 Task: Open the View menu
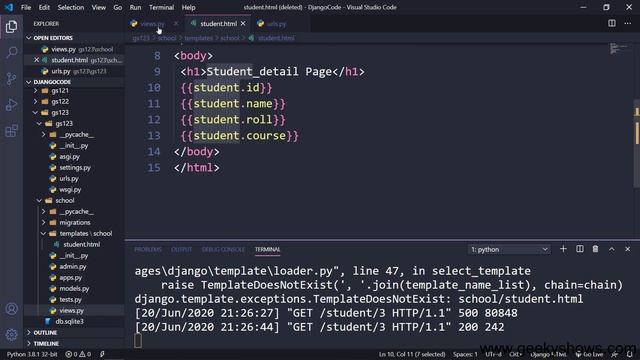click(x=98, y=7)
